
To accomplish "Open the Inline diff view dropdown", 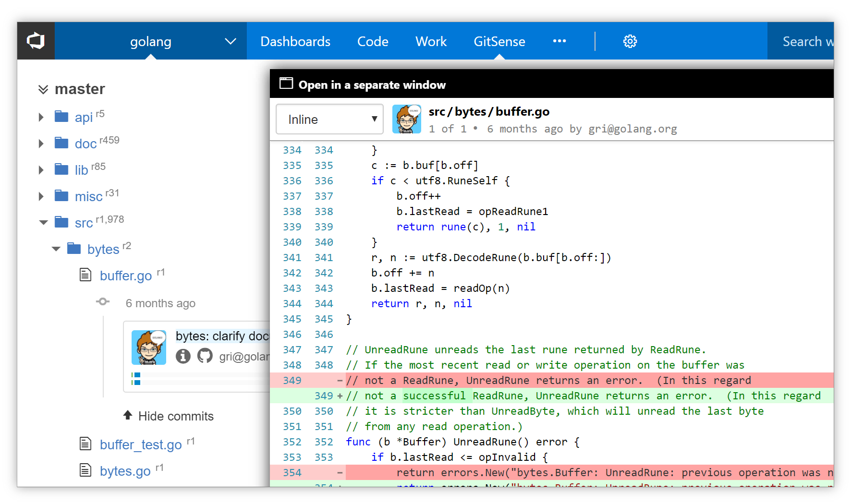I will (329, 119).
